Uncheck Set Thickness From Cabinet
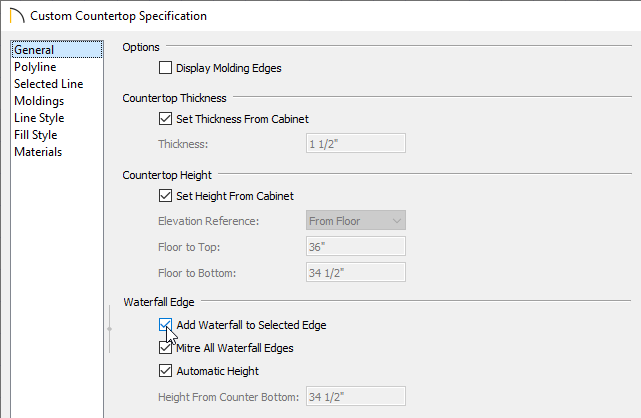The height and width of the screenshot is (418, 641). coord(165,118)
